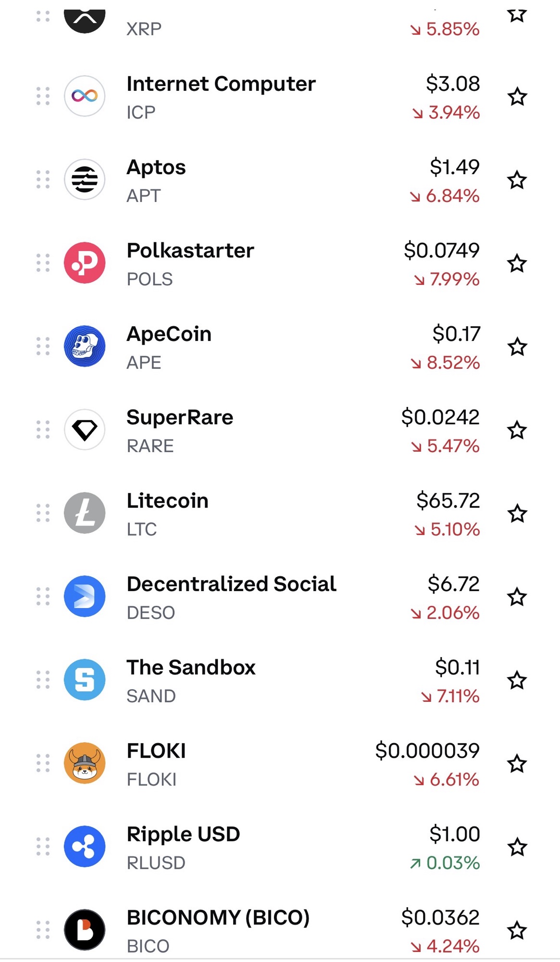Open the Polkastarter asset name

[x=190, y=251]
